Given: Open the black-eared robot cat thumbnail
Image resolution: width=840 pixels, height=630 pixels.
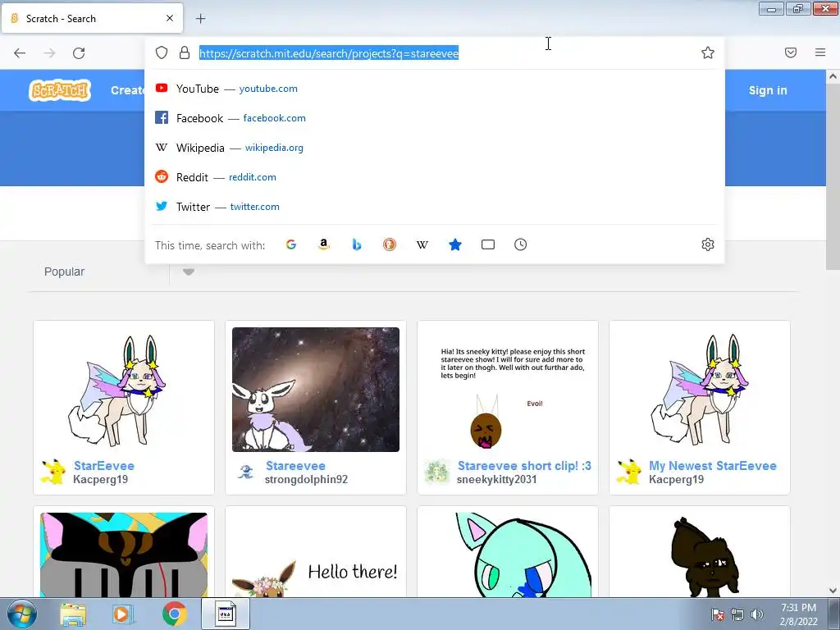Looking at the screenshot, I should click(124, 555).
